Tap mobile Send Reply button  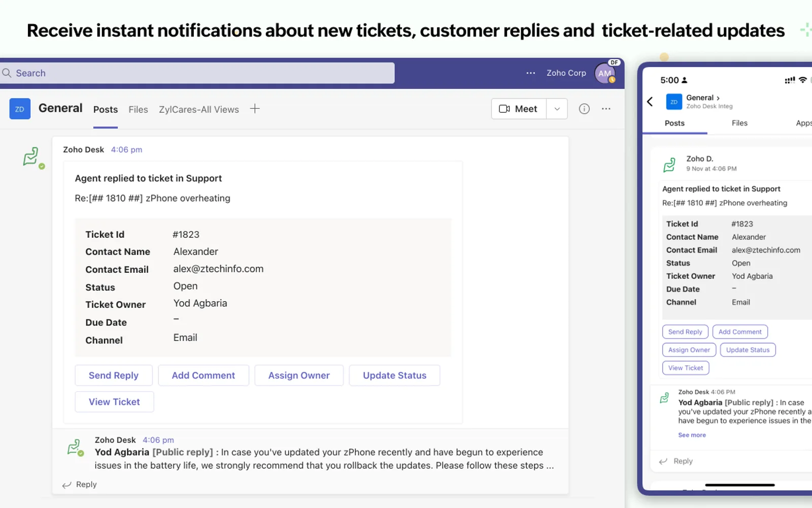tap(685, 332)
